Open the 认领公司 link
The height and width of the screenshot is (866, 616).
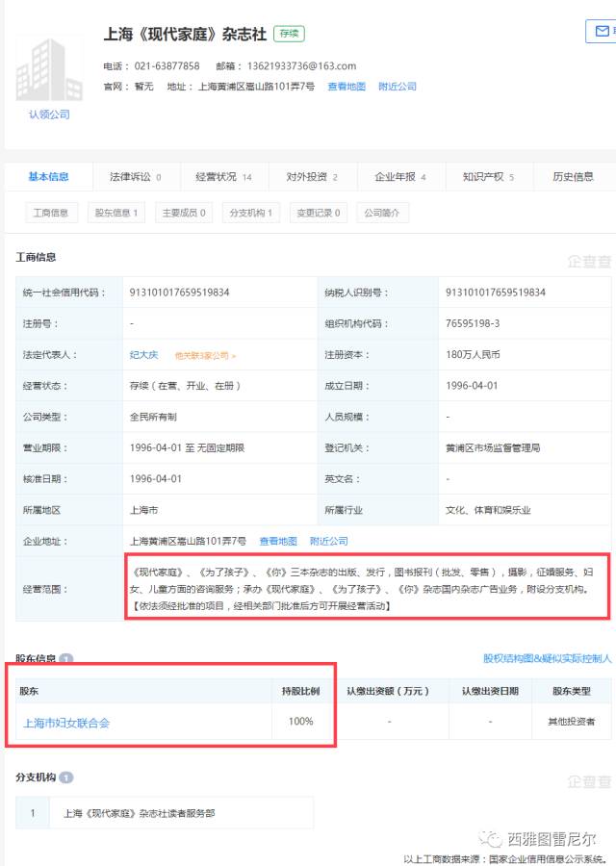49,115
